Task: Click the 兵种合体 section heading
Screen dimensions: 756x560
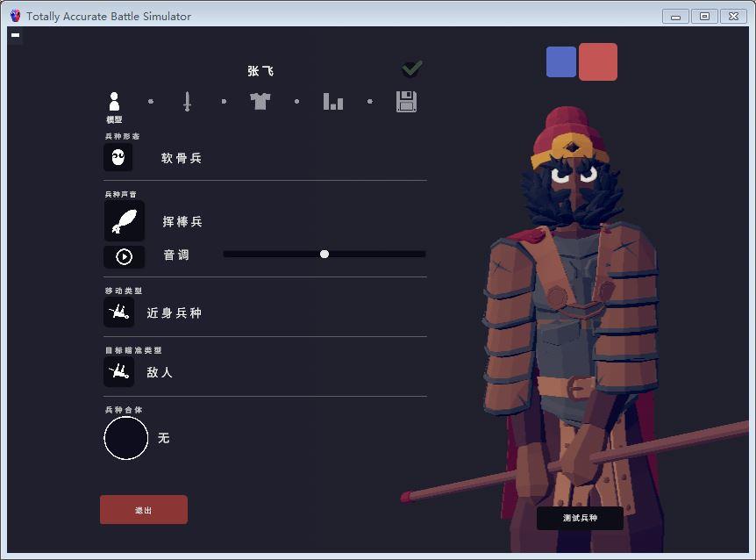Action: pyautogui.click(x=124, y=410)
